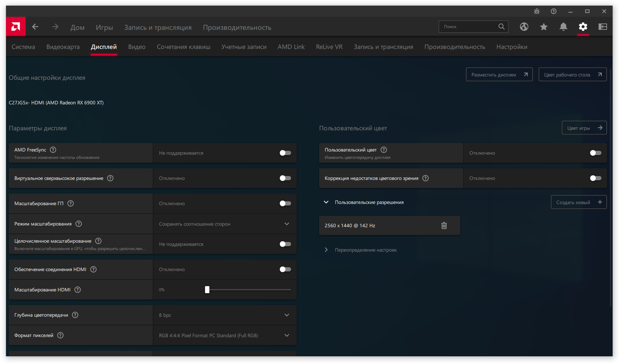Go back with the left arrow
Screen dimensions: 620x364
coord(35,27)
